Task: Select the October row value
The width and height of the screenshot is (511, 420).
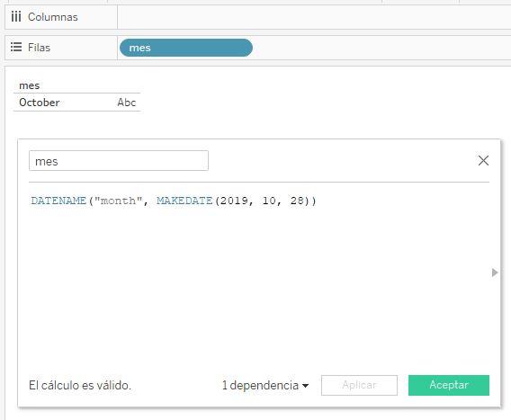Action: point(40,103)
